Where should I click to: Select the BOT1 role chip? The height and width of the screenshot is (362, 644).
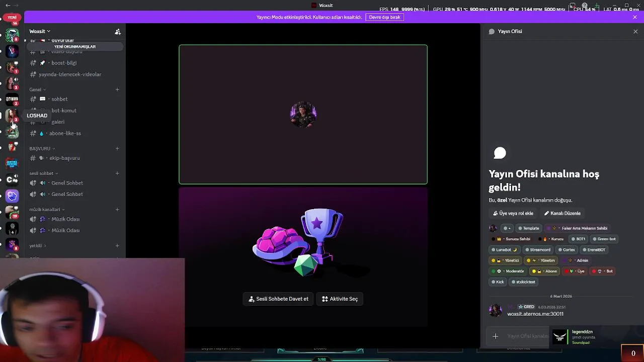pyautogui.click(x=579, y=239)
